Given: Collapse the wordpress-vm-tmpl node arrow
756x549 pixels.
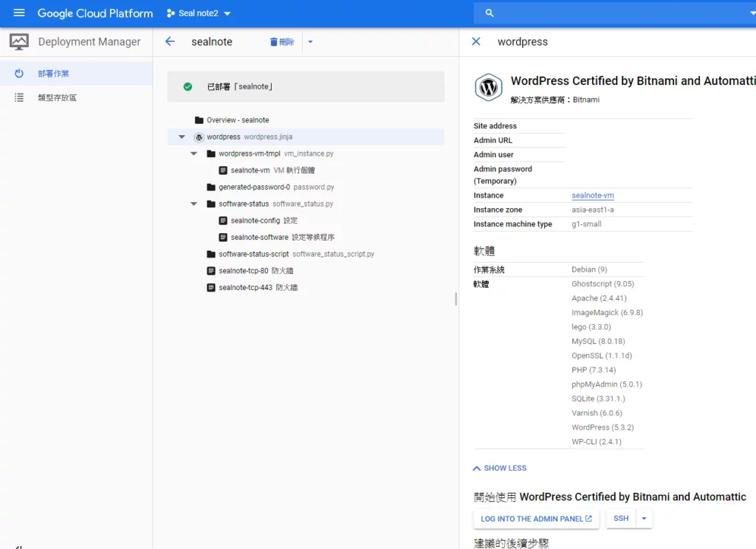Looking at the screenshot, I should [194, 153].
